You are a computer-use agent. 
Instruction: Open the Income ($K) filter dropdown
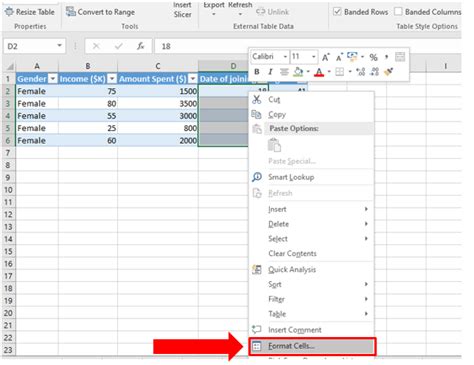(112, 79)
